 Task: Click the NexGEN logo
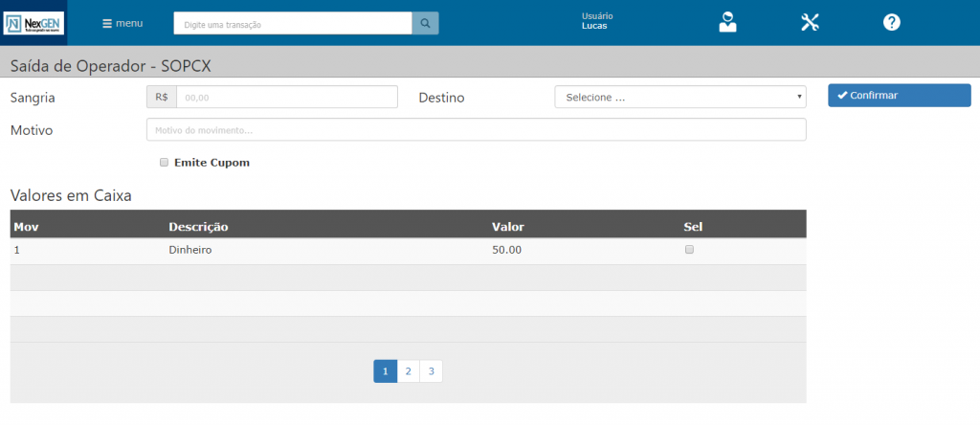(x=34, y=22)
